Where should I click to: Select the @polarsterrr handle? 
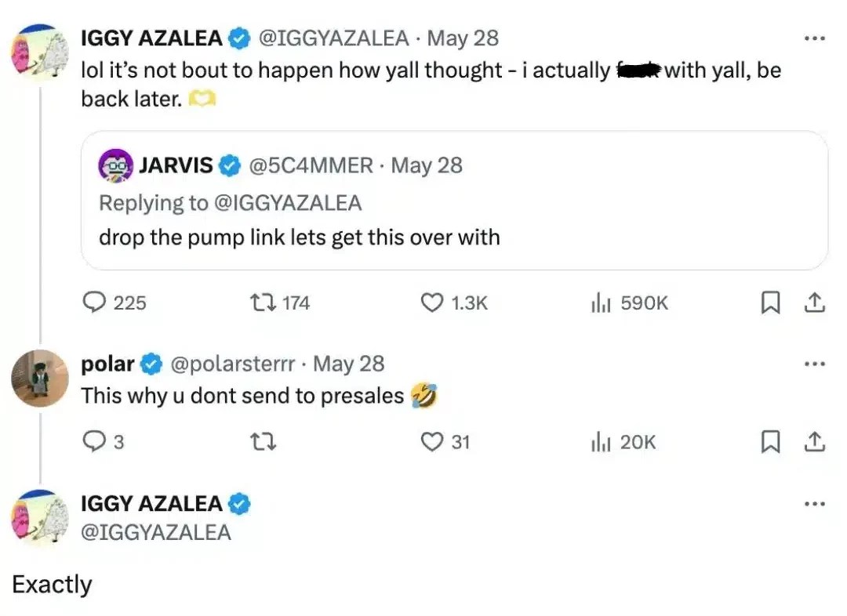click(232, 363)
